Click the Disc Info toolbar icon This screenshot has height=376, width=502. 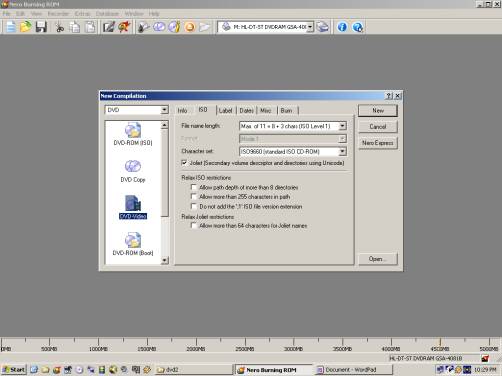(x=159, y=27)
